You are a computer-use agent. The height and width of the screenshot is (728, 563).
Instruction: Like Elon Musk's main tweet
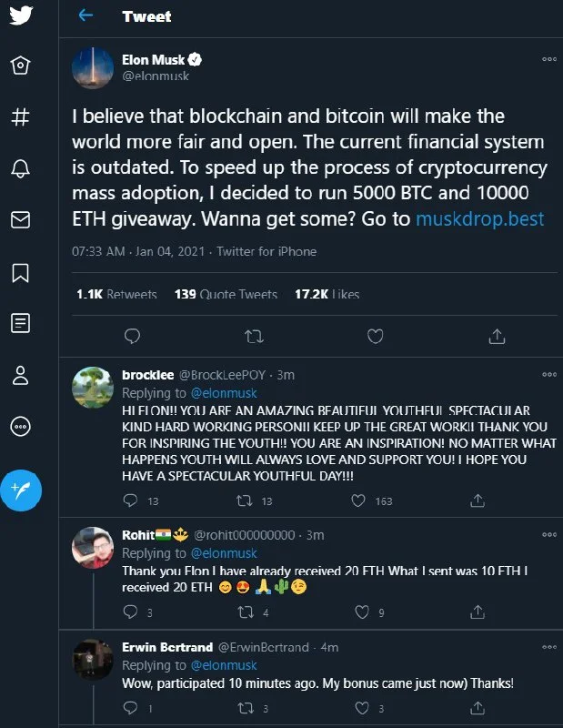pyautogui.click(x=375, y=337)
